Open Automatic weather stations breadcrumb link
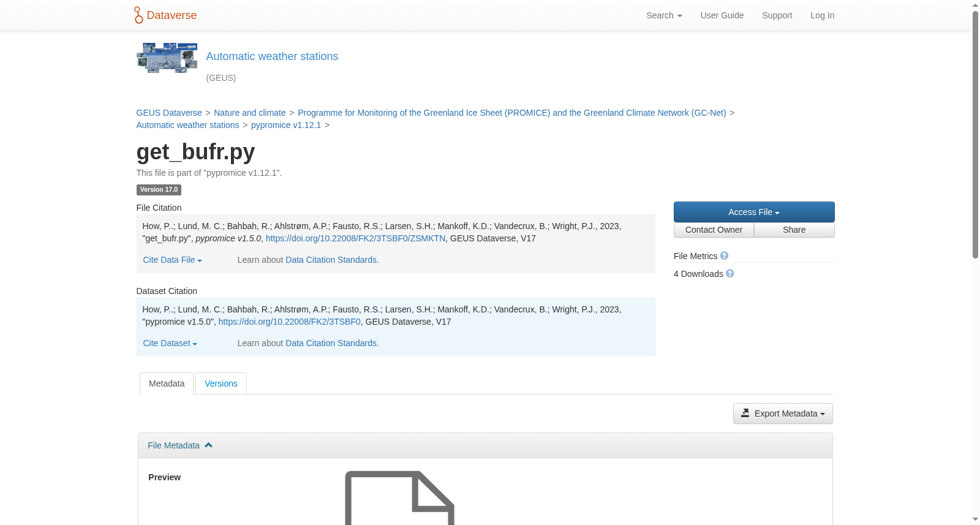980x525 pixels. coord(187,125)
